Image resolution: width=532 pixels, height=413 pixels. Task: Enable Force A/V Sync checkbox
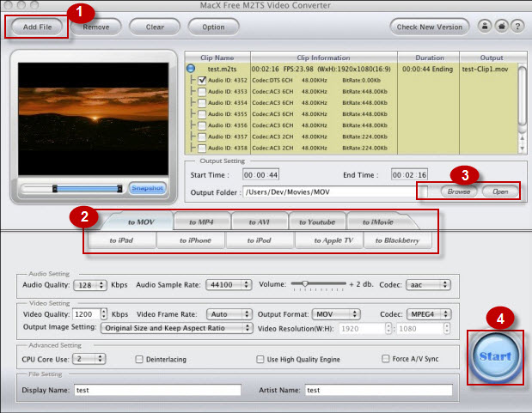[x=385, y=358]
